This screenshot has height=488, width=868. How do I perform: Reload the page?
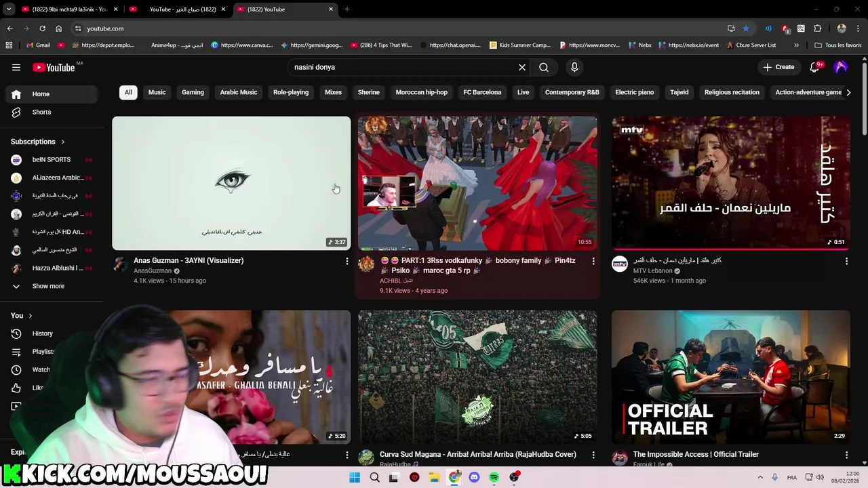click(x=42, y=28)
